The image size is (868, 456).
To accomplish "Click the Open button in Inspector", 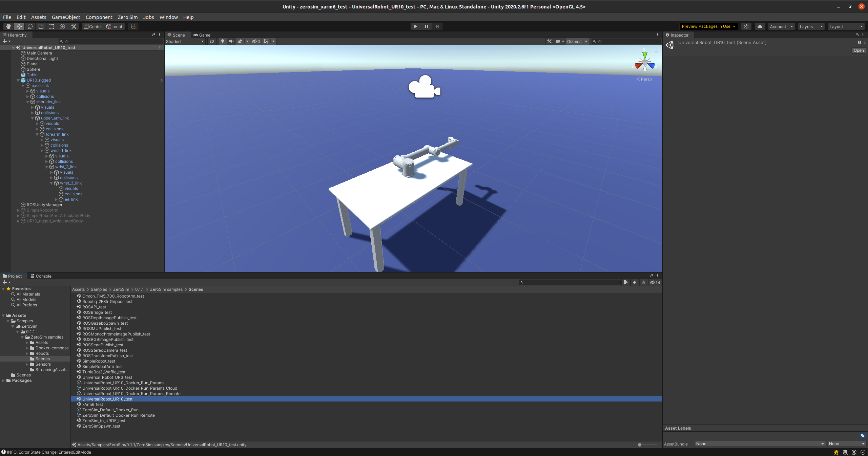I will [x=859, y=50].
